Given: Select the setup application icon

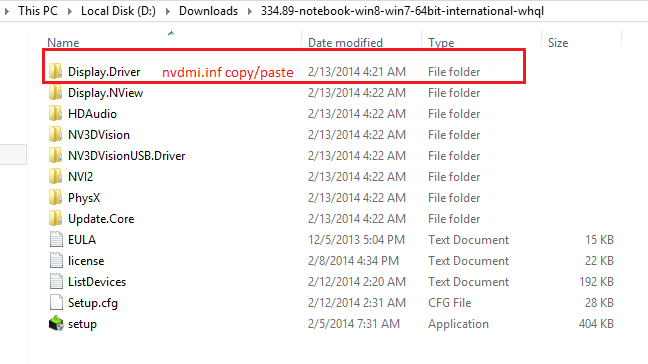Looking at the screenshot, I should click(x=56, y=324).
